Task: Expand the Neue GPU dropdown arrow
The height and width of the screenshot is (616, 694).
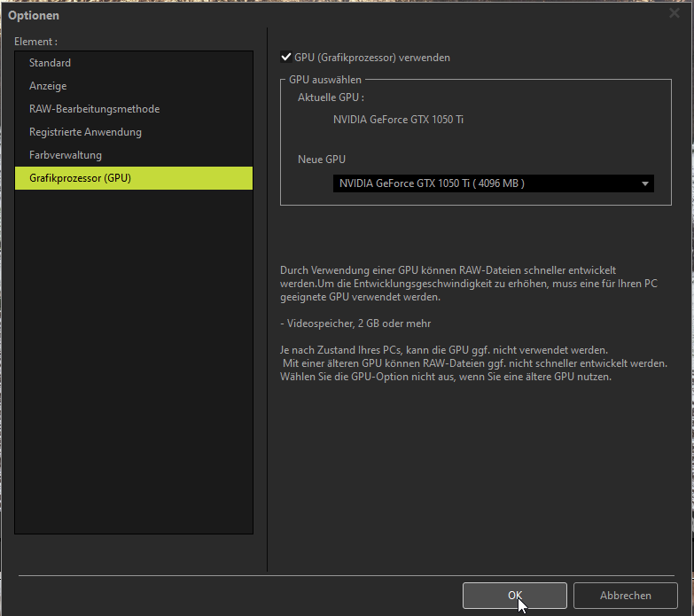Action: click(x=644, y=183)
